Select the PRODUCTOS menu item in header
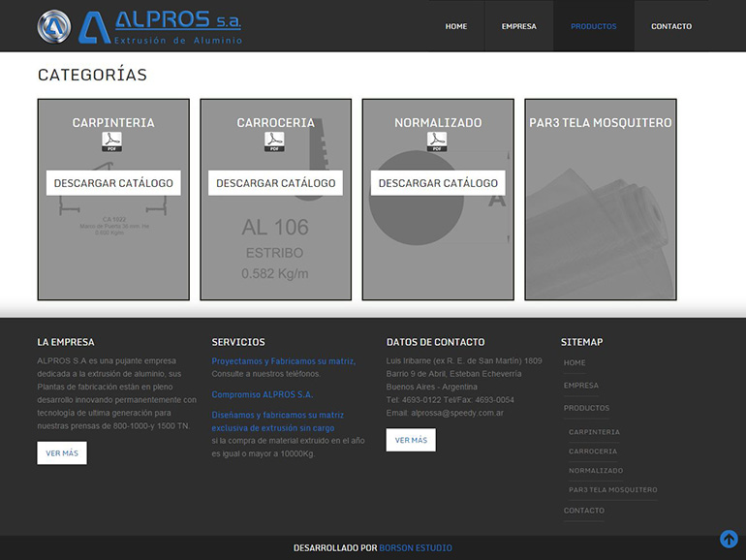This screenshot has width=746, height=560. tap(593, 26)
